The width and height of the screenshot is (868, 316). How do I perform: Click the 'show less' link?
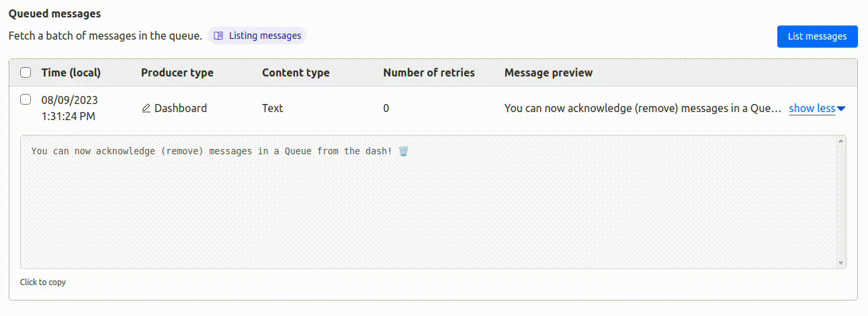(812, 109)
